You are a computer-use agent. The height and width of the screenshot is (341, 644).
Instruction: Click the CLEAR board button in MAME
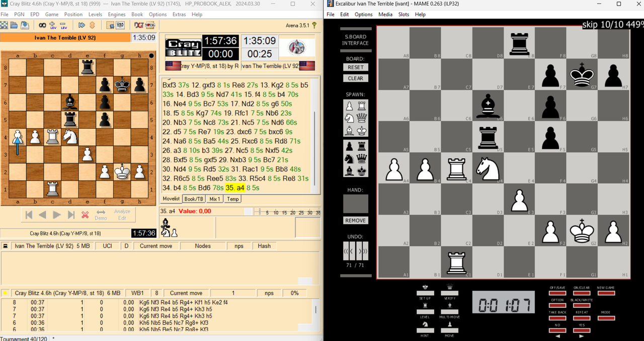click(x=356, y=78)
